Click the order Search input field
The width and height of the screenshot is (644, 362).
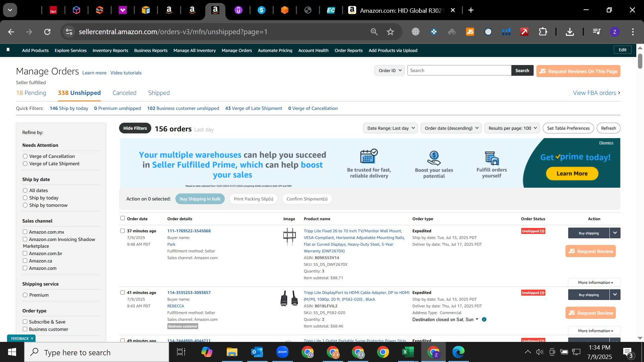point(459,70)
